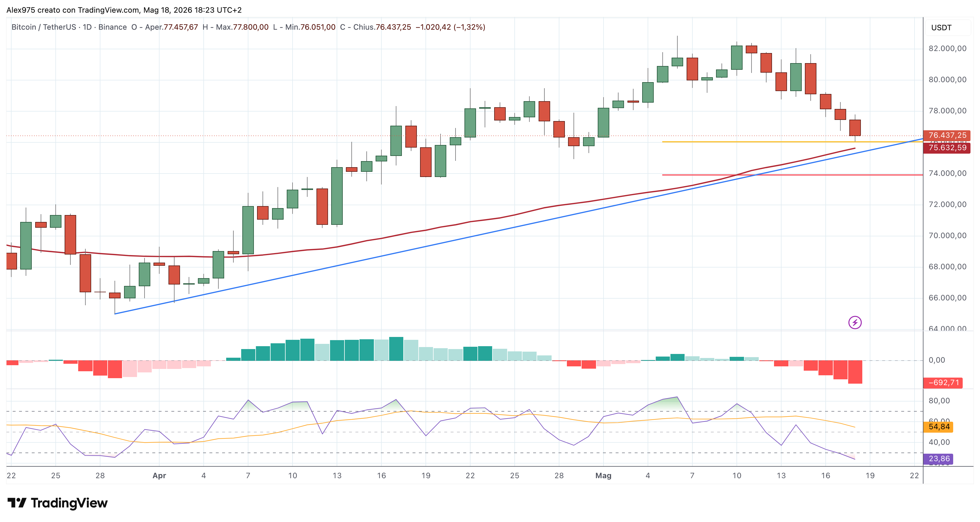The width and height of the screenshot is (980, 522).
Task: Click the 40,00 oscillator axis label
Action: click(x=939, y=442)
